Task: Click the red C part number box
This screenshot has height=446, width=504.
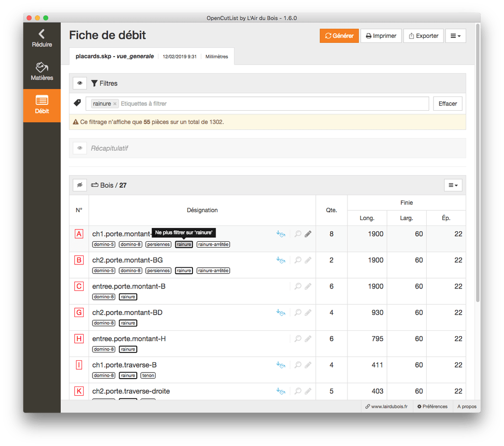Action: pyautogui.click(x=79, y=286)
